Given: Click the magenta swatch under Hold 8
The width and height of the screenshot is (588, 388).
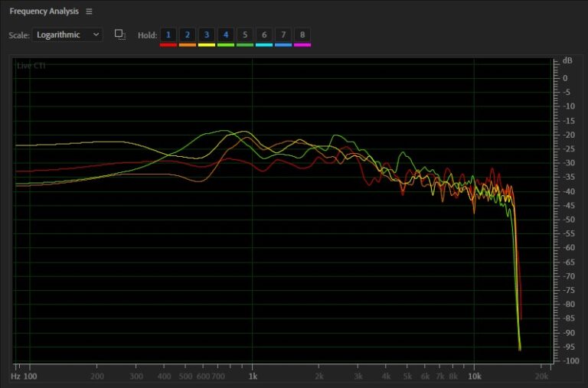Looking at the screenshot, I should 302,45.
